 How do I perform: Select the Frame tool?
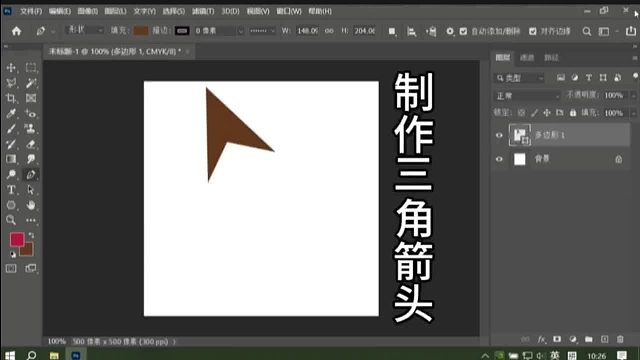[31, 98]
